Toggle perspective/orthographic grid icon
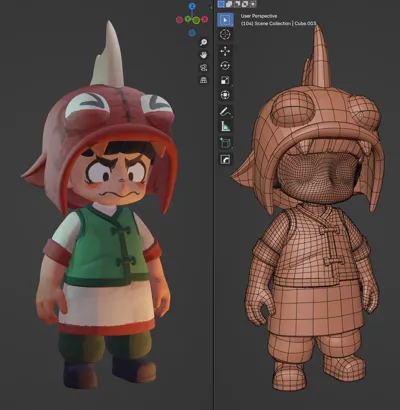Image resolution: width=400 pixels, height=410 pixels. [x=203, y=80]
